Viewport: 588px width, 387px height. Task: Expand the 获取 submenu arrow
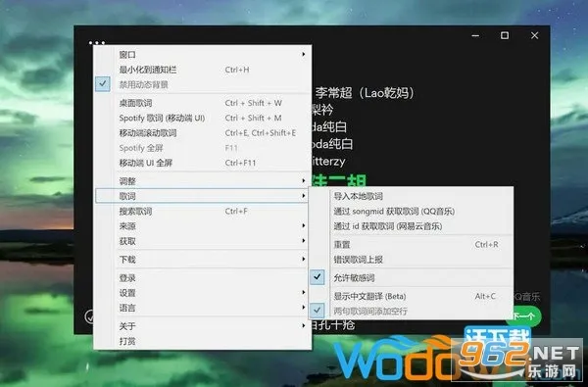click(x=304, y=241)
